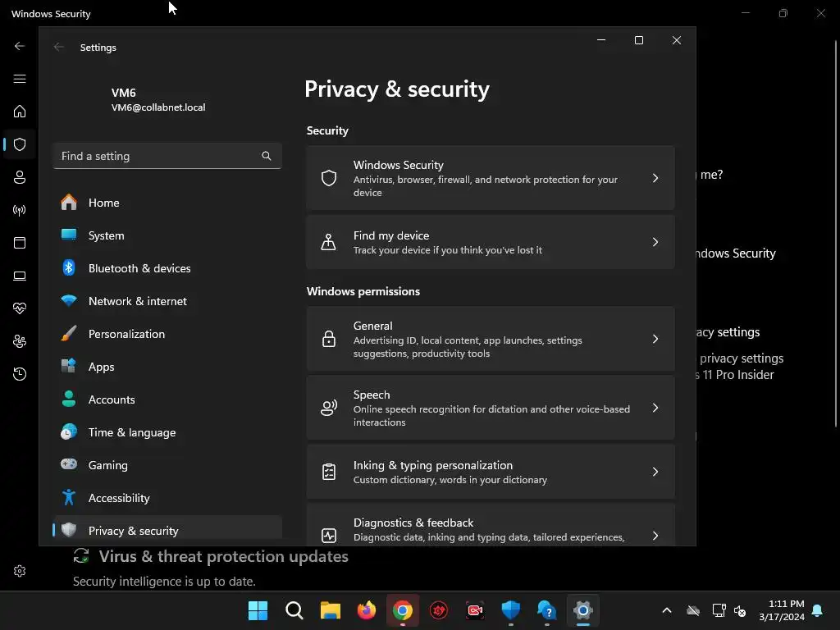This screenshot has height=630, width=840.
Task: Open App & browser control sidebar icon
Action: 20,243
